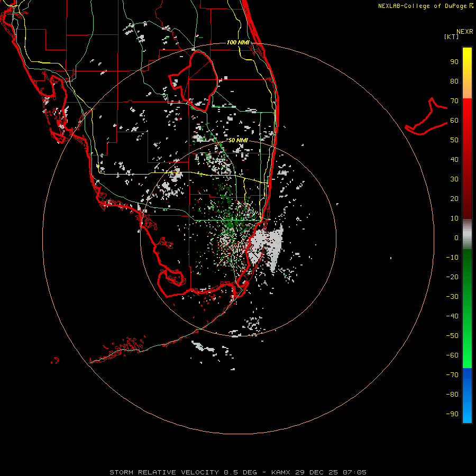Click the NEXR label above the scale
Image resolution: width=476 pixels, height=476 pixels.
[x=465, y=32]
